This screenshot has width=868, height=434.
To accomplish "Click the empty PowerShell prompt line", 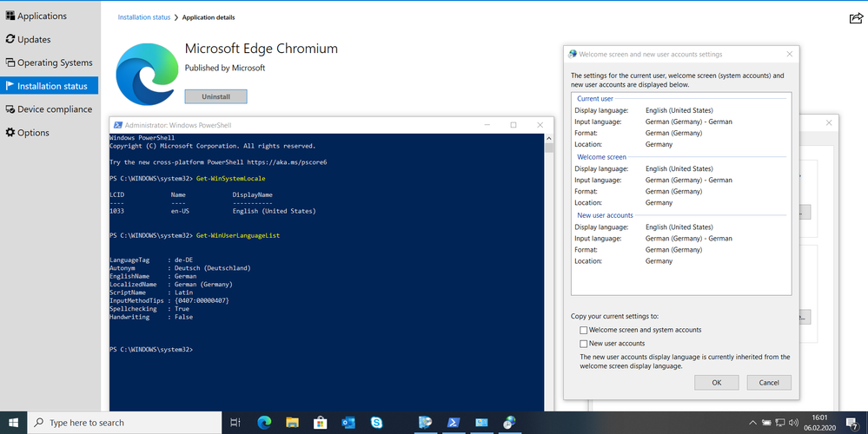I will 151,350.
